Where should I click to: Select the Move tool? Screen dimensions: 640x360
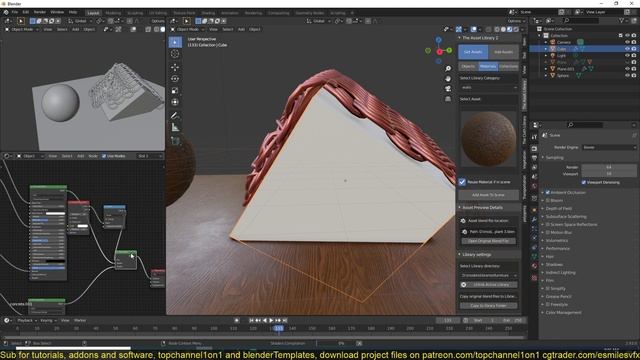coord(175,67)
